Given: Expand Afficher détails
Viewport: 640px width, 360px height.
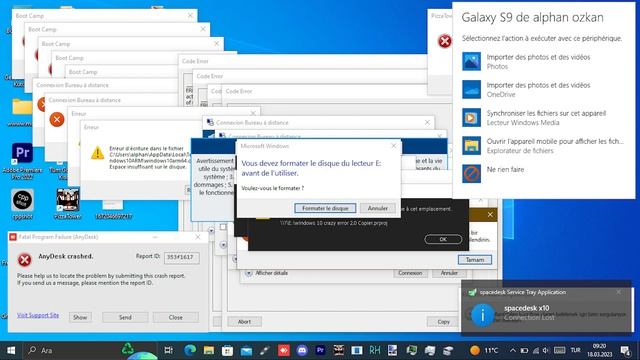Looking at the screenshot, I should click(x=268, y=273).
